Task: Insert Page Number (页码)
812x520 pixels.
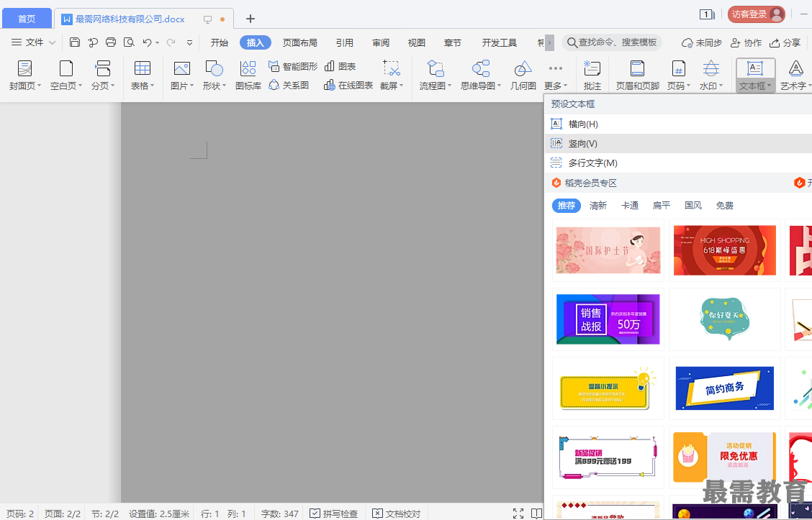Action: pyautogui.click(x=678, y=75)
